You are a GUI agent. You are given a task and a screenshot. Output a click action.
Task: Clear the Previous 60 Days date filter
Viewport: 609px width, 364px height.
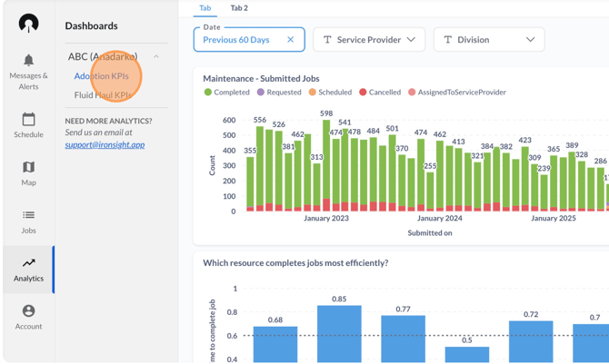(290, 40)
